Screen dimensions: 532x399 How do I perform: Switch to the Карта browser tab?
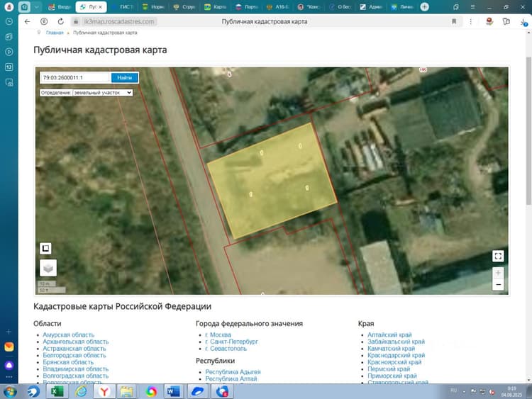pyautogui.click(x=216, y=7)
